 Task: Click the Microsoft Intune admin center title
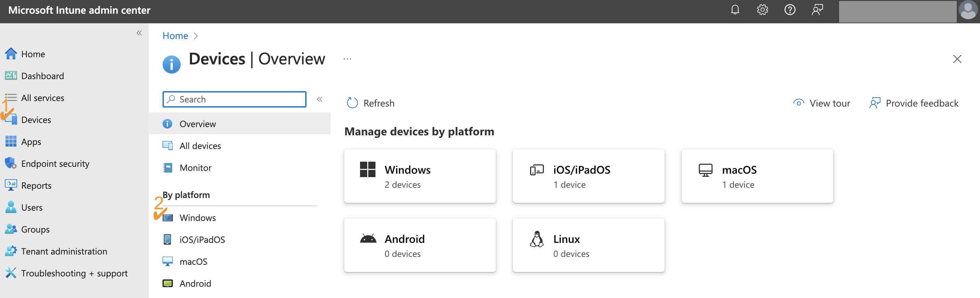(x=79, y=10)
